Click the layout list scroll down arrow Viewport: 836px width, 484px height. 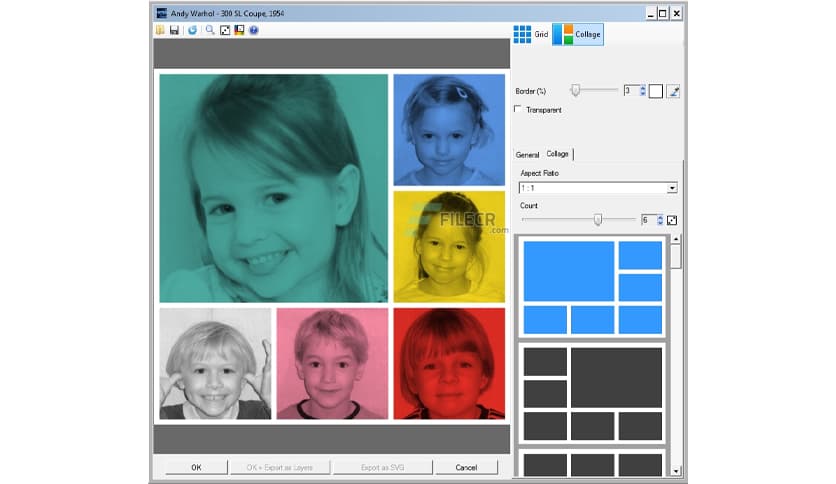click(676, 471)
